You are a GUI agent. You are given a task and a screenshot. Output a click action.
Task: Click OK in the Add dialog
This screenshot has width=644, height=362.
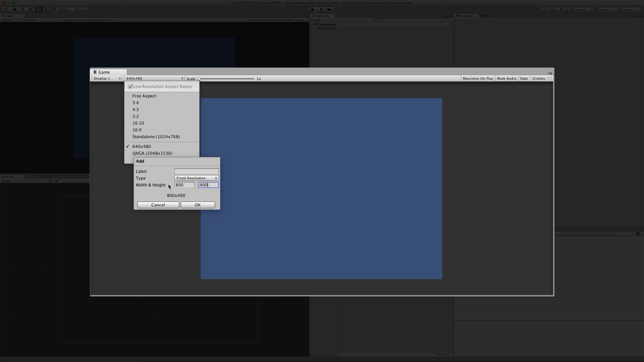(198, 205)
